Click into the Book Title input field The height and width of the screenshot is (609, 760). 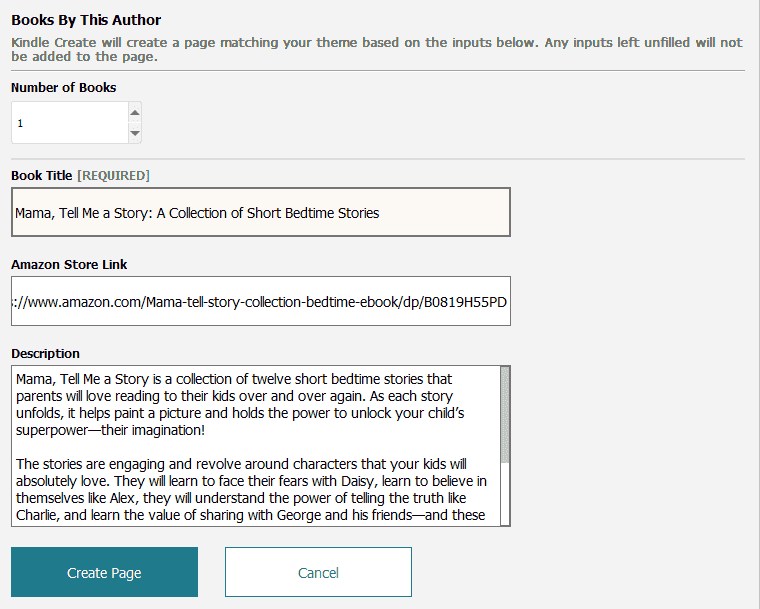261,212
